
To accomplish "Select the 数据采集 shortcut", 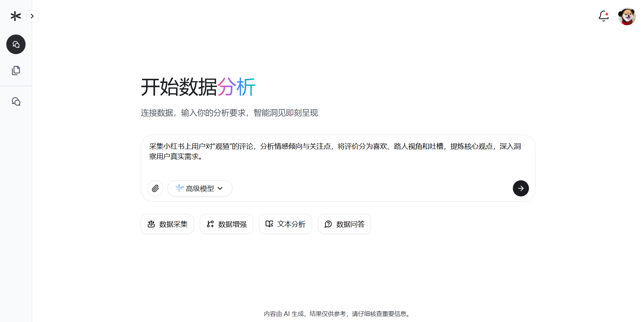I will tap(167, 224).
